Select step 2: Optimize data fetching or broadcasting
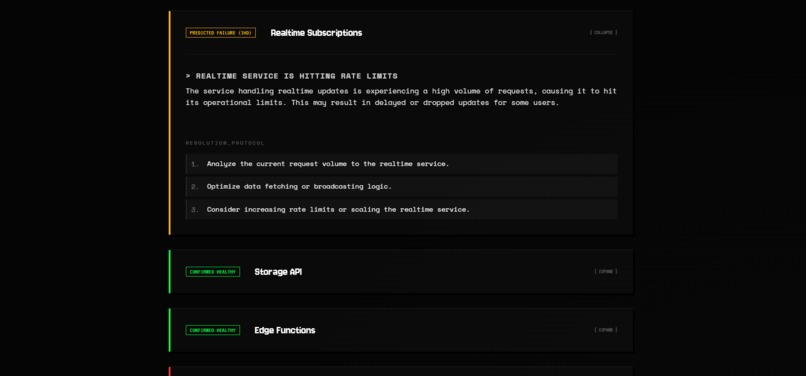This screenshot has width=806, height=376. pyautogui.click(x=401, y=187)
